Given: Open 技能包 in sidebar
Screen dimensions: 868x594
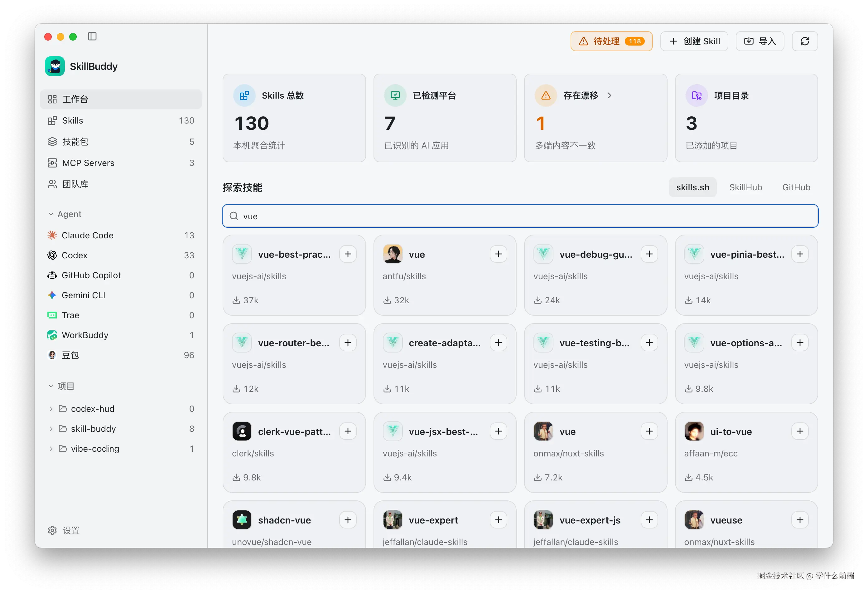Looking at the screenshot, I should point(121,142).
